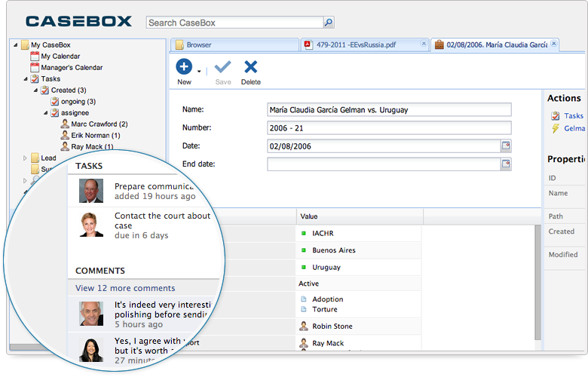The width and height of the screenshot is (588, 377).
Task: Click the Delete X icon
Action: coord(251,67)
